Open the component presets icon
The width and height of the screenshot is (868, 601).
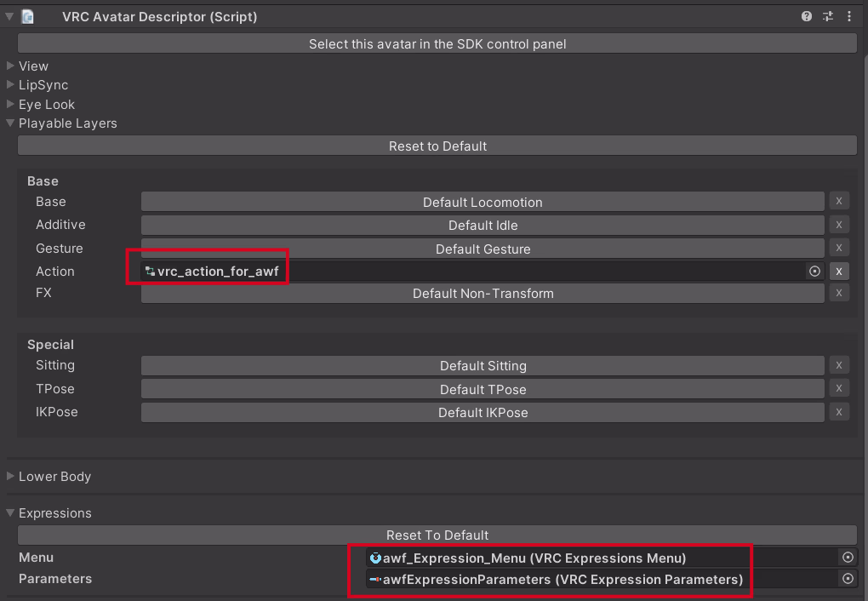(828, 17)
